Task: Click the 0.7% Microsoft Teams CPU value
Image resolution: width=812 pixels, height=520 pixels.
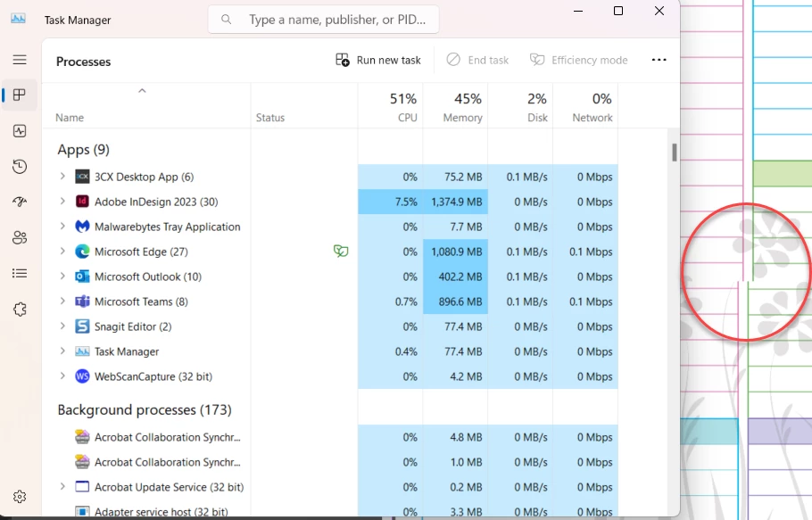Action: click(x=406, y=301)
